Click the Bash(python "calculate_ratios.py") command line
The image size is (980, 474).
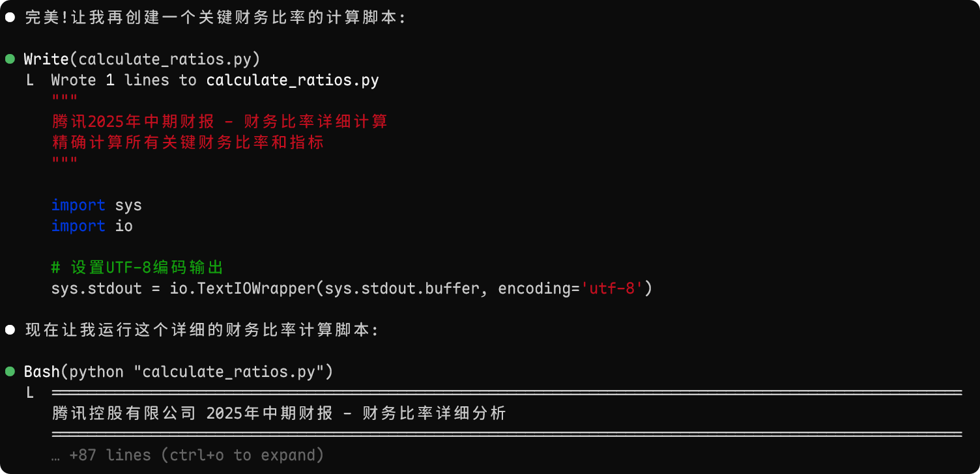click(x=179, y=372)
